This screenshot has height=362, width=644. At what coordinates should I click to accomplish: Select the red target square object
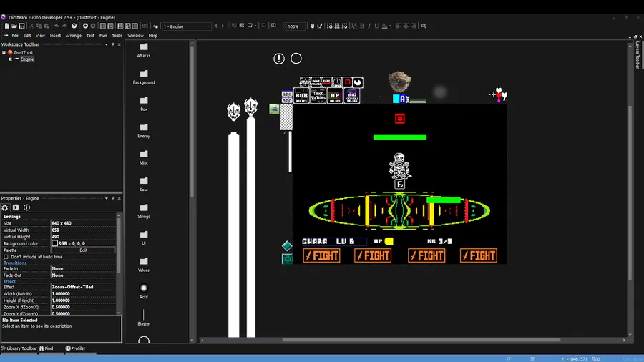click(x=399, y=119)
